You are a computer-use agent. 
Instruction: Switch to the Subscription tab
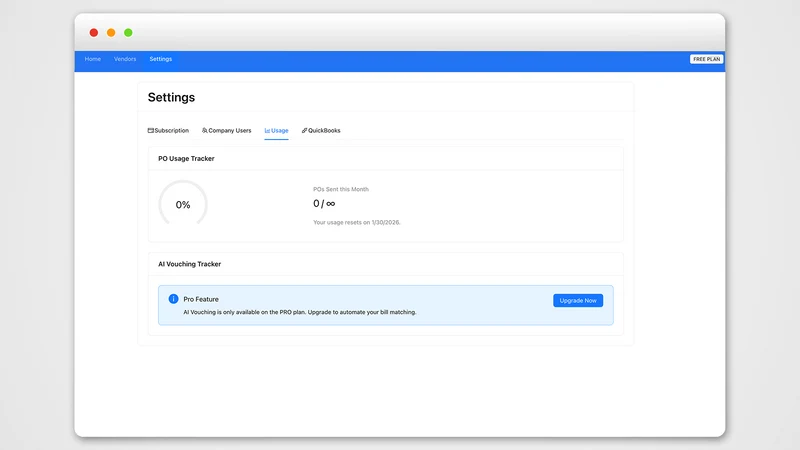click(168, 131)
